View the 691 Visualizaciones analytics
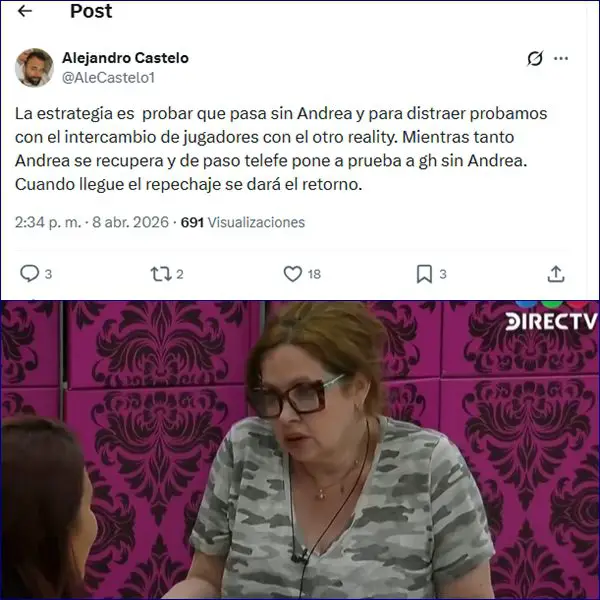 tap(243, 222)
